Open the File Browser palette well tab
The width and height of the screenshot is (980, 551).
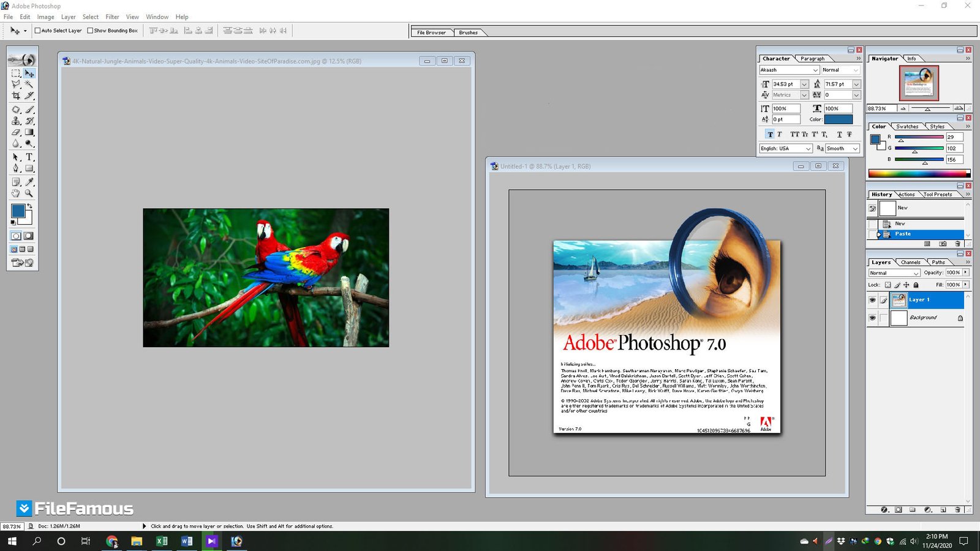pyautogui.click(x=431, y=32)
